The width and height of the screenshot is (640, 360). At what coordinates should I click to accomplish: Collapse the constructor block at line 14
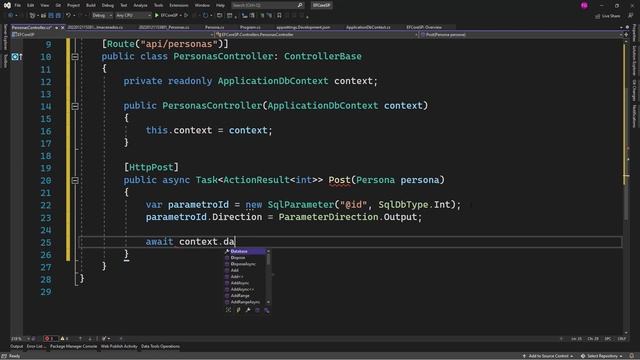(75, 106)
